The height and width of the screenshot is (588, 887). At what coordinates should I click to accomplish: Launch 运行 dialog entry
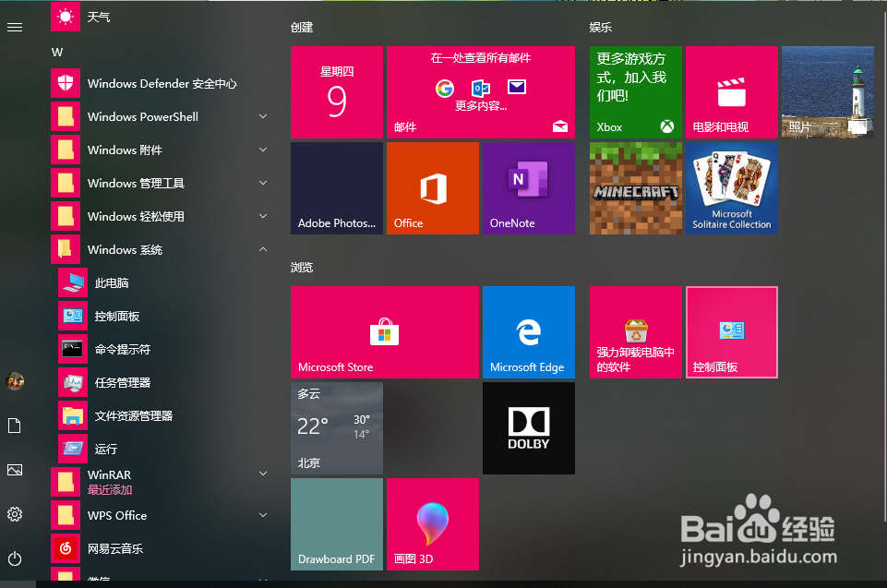tap(164, 449)
